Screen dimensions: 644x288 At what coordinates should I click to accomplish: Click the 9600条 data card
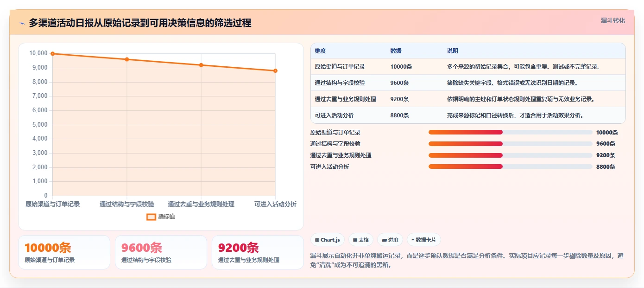(161, 252)
